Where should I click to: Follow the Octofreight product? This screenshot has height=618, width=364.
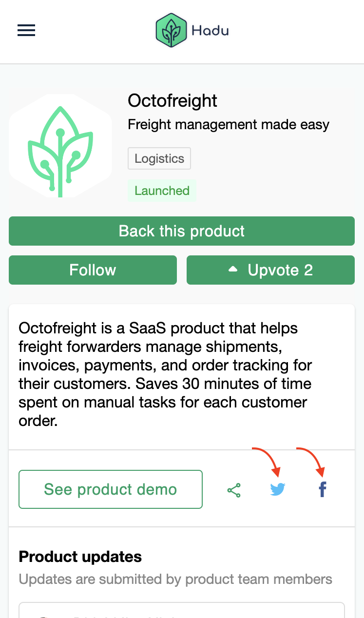(93, 270)
